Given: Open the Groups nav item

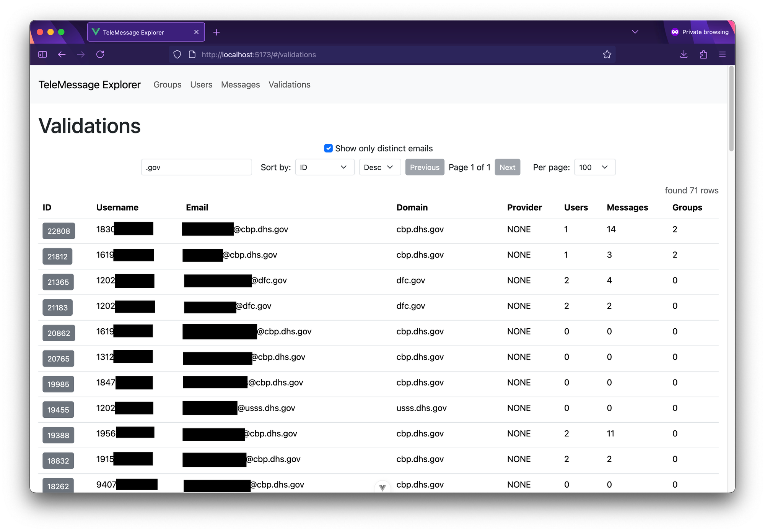Looking at the screenshot, I should tap(167, 84).
